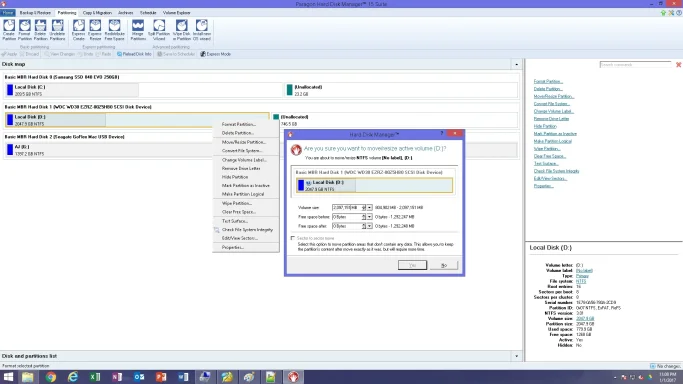Screen dimensions: 683x384
Task: Click Test Surface link in right panel
Action: click(x=546, y=164)
